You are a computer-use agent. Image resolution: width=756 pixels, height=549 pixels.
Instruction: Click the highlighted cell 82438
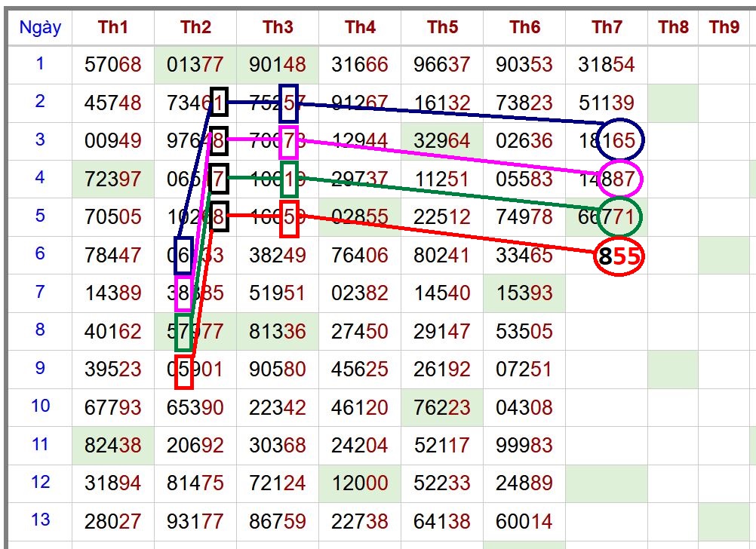pyautogui.click(x=113, y=446)
